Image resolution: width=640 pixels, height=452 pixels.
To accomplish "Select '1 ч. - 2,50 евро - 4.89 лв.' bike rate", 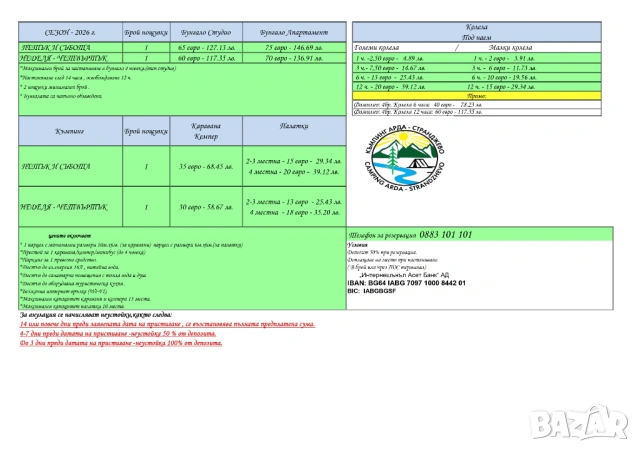I will coord(390,58).
